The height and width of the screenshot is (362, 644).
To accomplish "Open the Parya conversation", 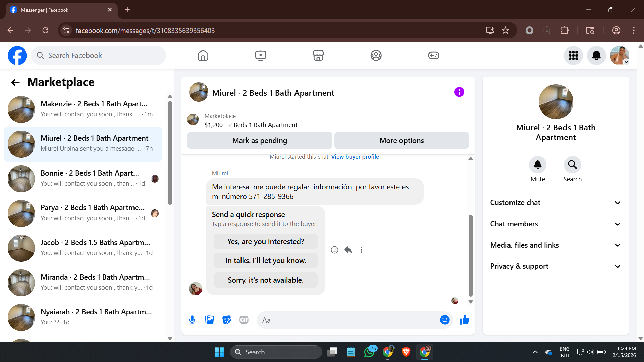I will [x=83, y=213].
